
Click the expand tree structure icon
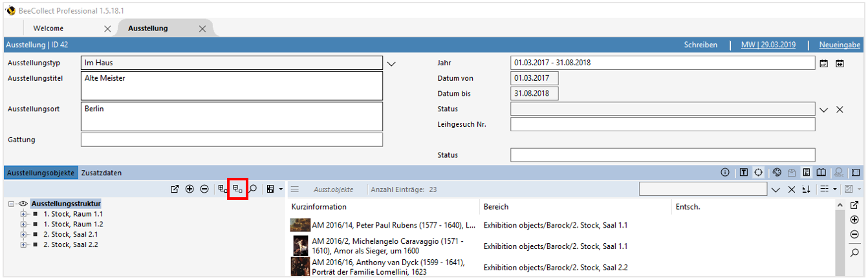point(222,189)
